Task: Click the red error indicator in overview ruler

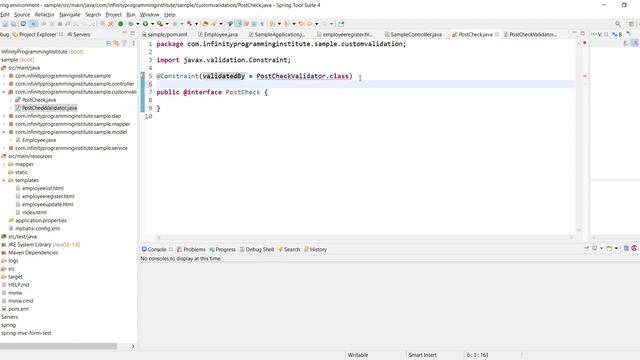Action: 584,43
